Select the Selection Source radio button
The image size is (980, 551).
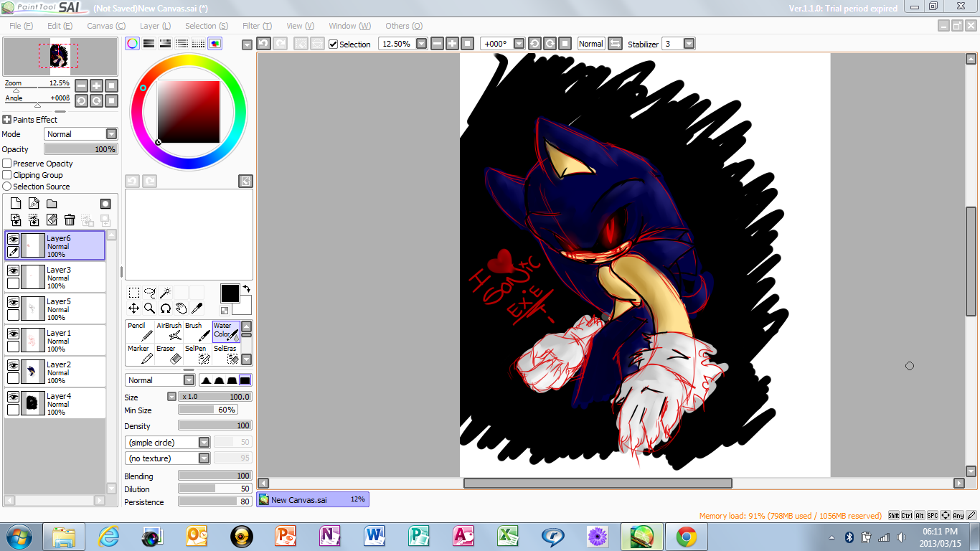point(7,187)
